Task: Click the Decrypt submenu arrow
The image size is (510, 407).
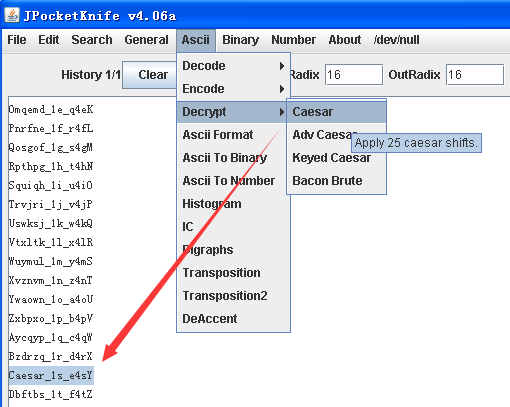Action: pos(282,112)
